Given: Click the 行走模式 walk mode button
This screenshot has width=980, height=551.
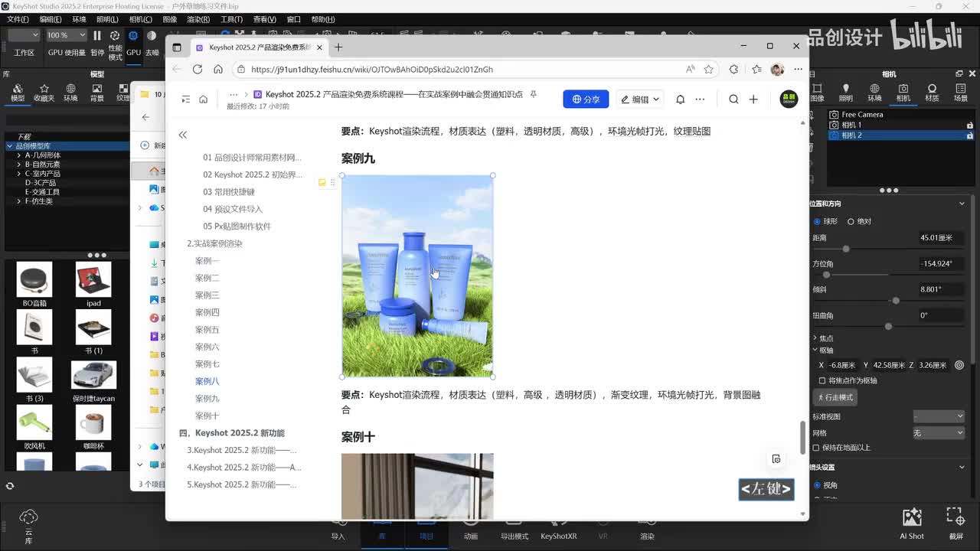Looking at the screenshot, I should pos(835,397).
